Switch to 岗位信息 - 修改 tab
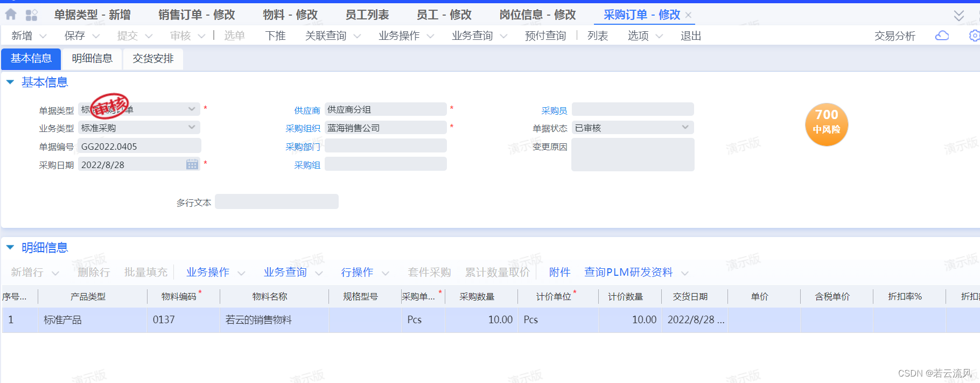This screenshot has height=383, width=980. [x=537, y=15]
